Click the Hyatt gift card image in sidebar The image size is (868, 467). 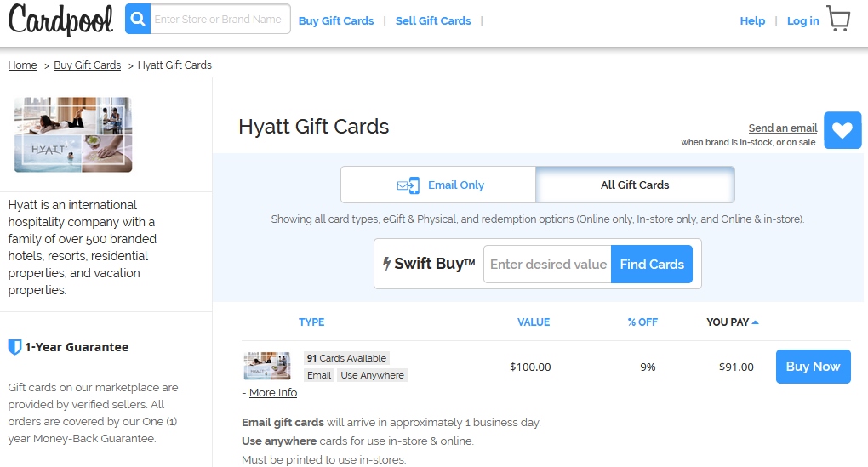click(x=73, y=134)
